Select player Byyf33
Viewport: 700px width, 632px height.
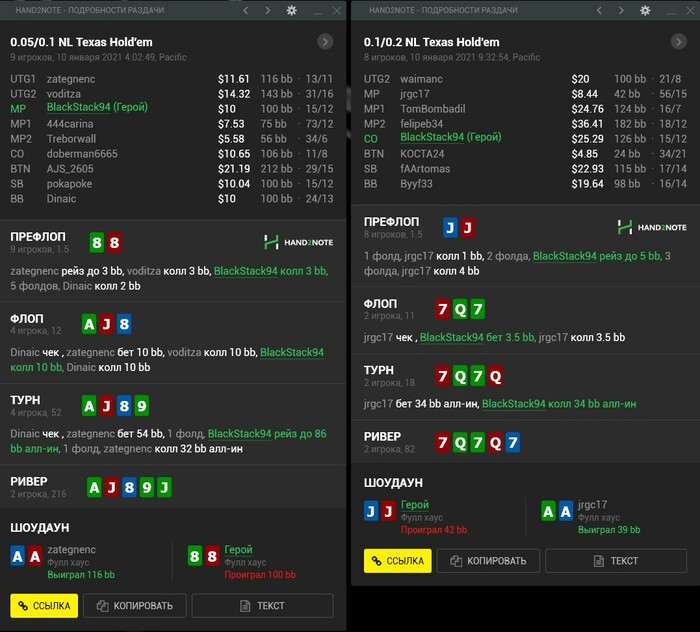(416, 184)
